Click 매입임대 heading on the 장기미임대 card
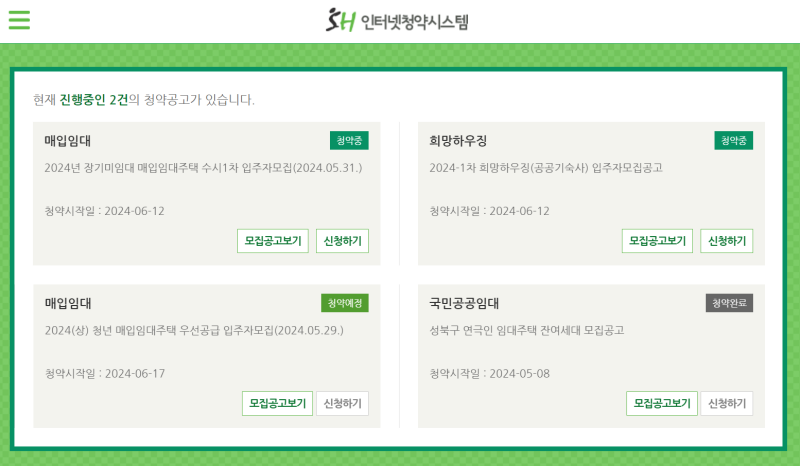The height and width of the screenshot is (466, 800). click(x=67, y=141)
